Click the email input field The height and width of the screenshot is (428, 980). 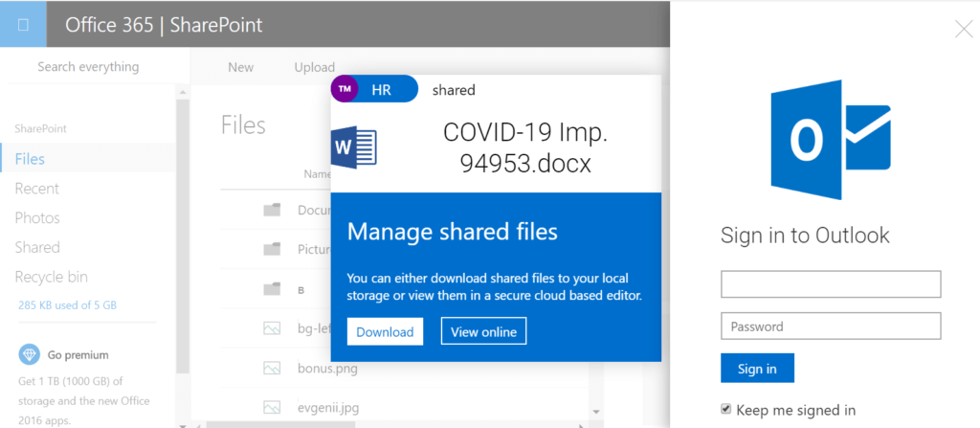pos(831,284)
